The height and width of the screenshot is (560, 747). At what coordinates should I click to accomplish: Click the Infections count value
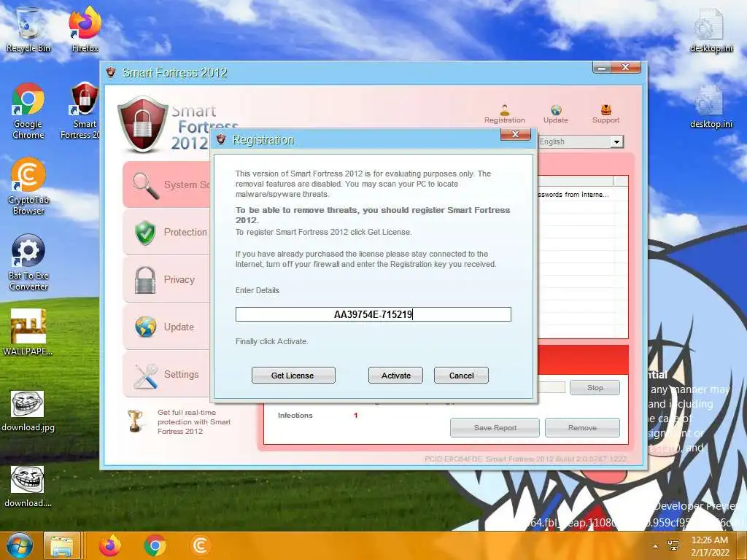pyautogui.click(x=355, y=415)
